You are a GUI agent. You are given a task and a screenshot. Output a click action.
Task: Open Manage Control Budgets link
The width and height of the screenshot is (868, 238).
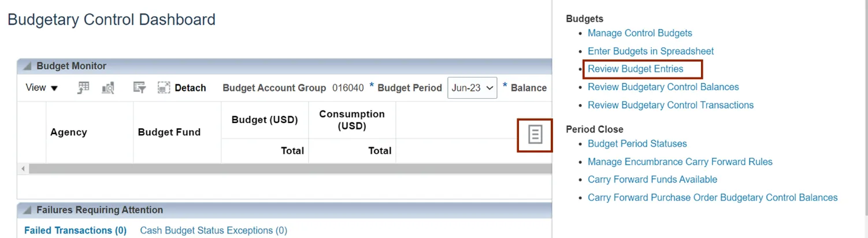pos(640,34)
